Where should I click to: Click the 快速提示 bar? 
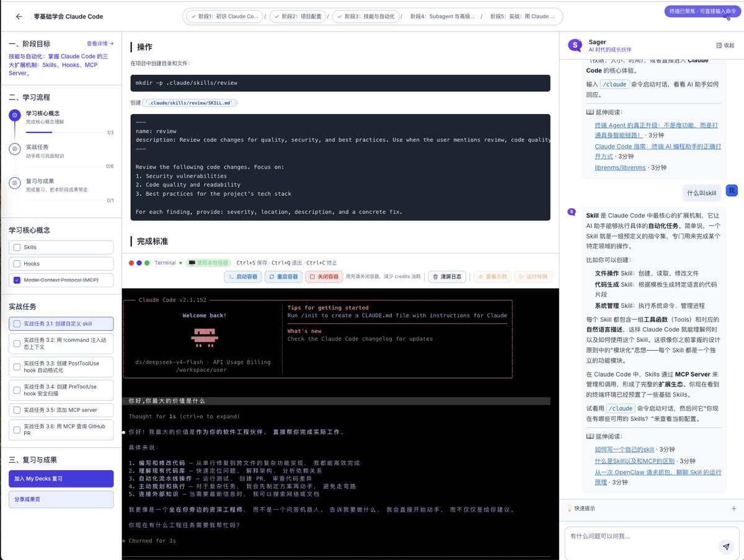[652, 509]
